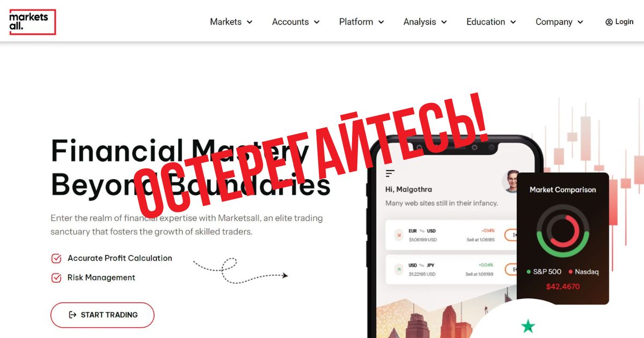This screenshot has height=338, width=644.
Task: Click the START TRADING button
Action: point(103,315)
